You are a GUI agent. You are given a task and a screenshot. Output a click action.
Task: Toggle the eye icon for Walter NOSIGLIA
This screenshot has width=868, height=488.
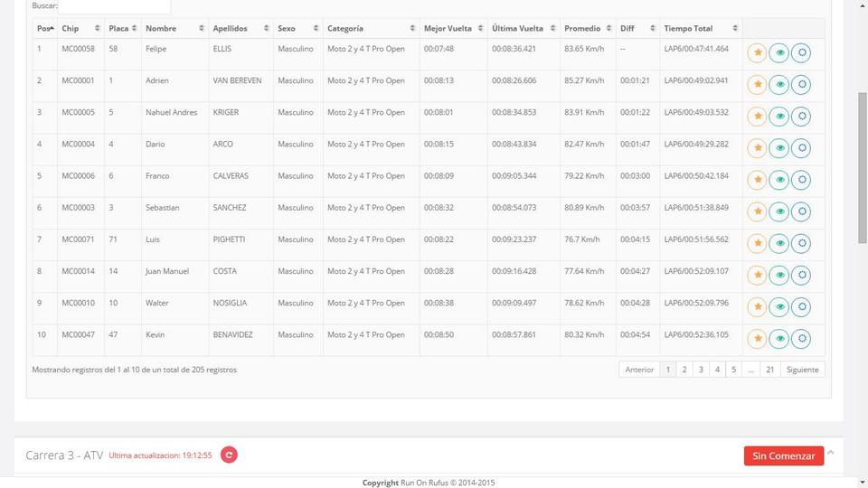(778, 307)
